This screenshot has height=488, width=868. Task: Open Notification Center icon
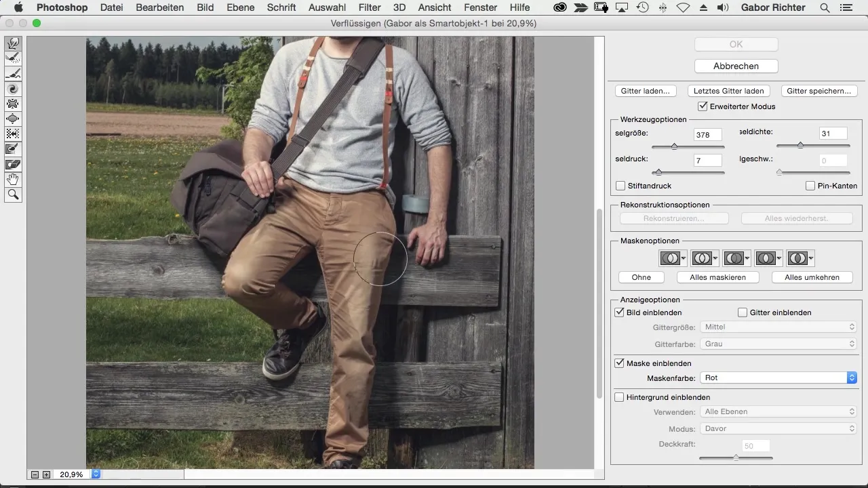[845, 7]
